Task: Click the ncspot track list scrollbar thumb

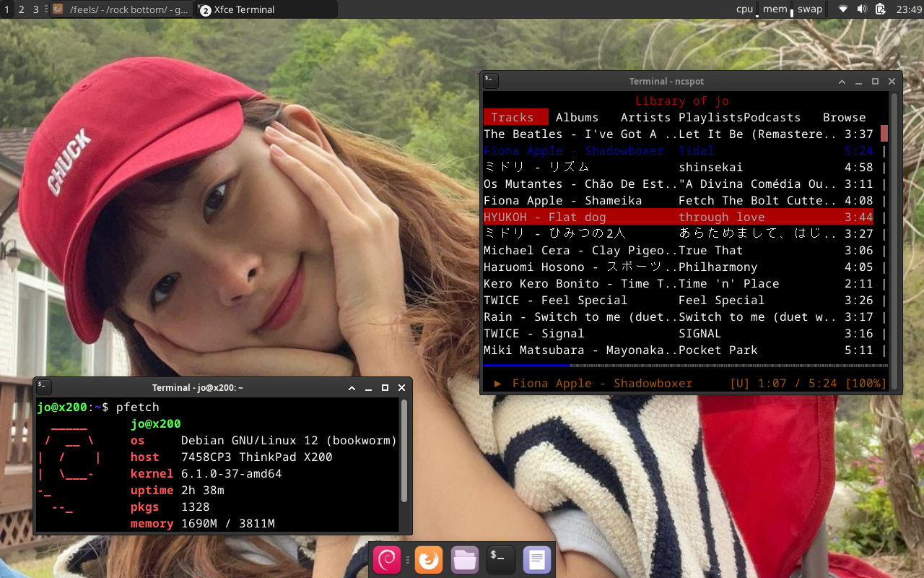Action: click(x=884, y=134)
